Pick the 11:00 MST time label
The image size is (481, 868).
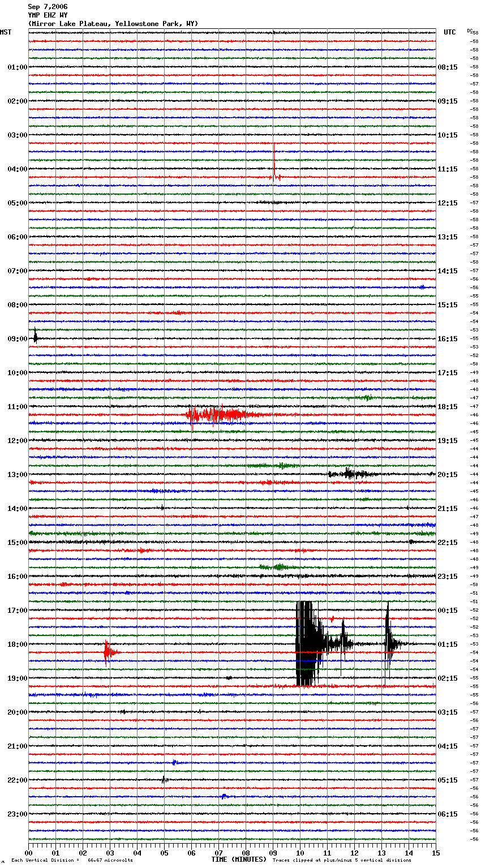(x=17, y=407)
